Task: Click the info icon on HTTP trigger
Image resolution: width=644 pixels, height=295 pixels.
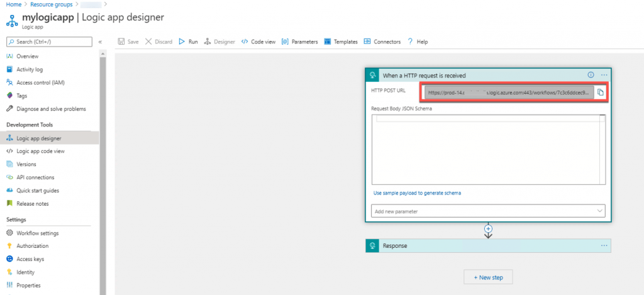Action: [x=591, y=75]
